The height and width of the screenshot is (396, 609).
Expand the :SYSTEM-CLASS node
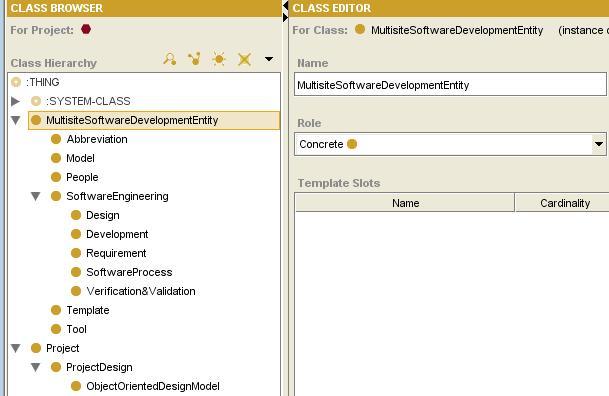16,101
